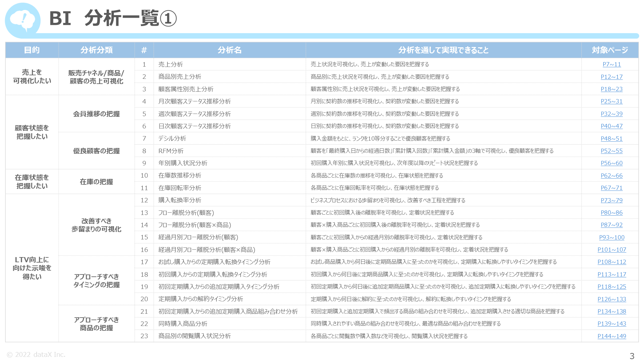Viewport: 644px width, 362px height.
Task: Select the © 2022 dataX Inc. footer text
Action: [x=36, y=355]
